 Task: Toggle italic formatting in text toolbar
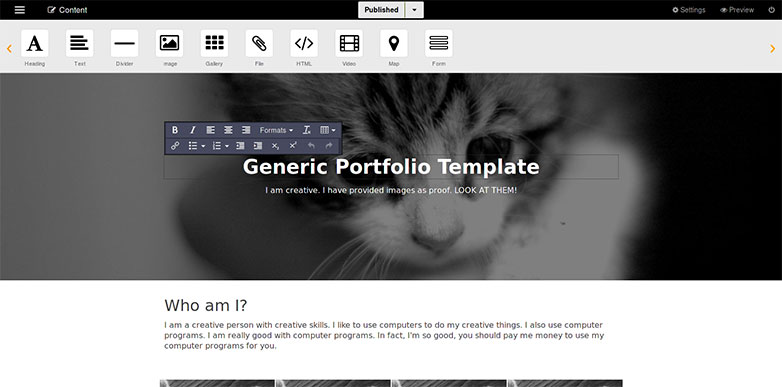pos(193,130)
